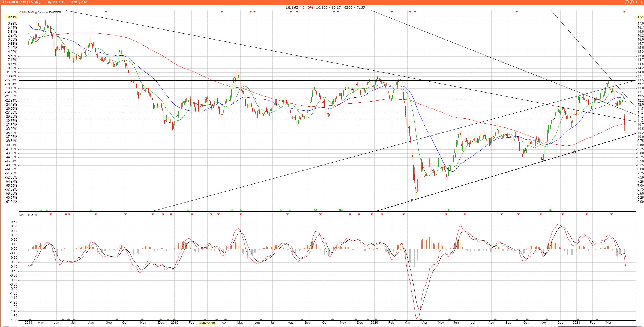Click the 2021 year label on time axis

click(576, 323)
